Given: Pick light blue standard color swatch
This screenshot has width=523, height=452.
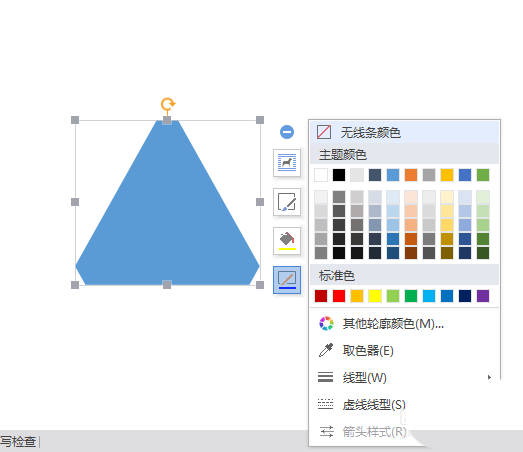Looking at the screenshot, I should coord(429,296).
